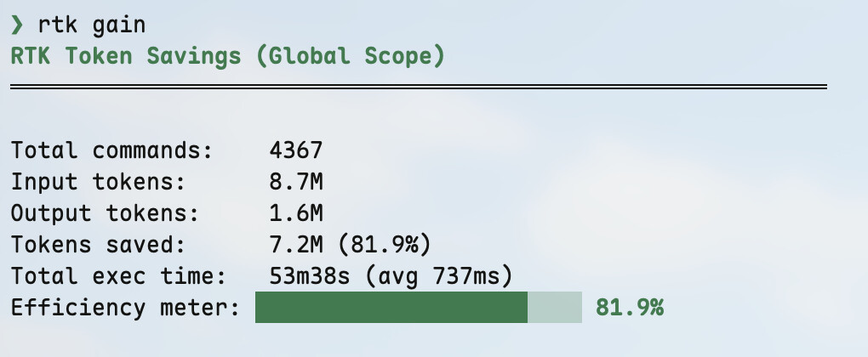868x357 pixels.
Task: Click the '(Global Scope)' text in header
Action: click(351, 56)
